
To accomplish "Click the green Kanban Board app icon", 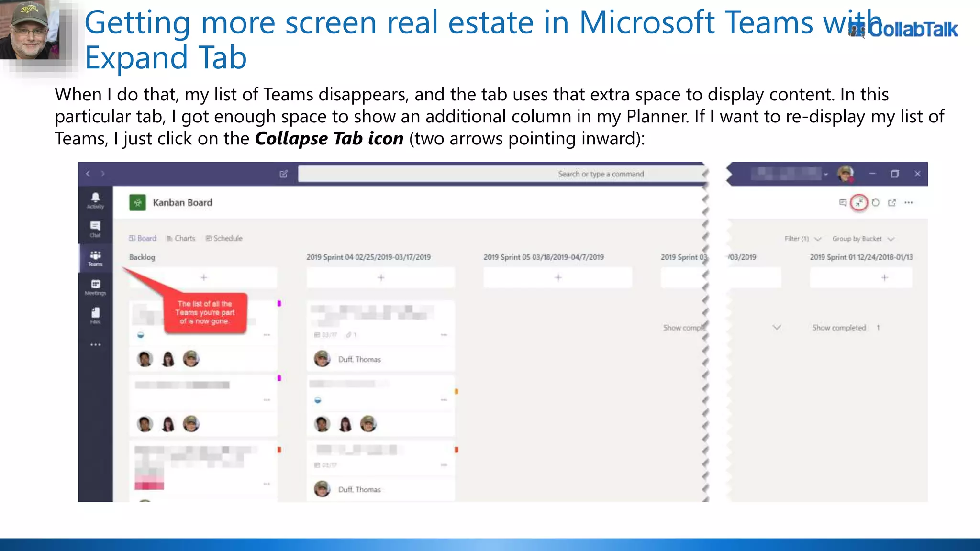I will (138, 203).
